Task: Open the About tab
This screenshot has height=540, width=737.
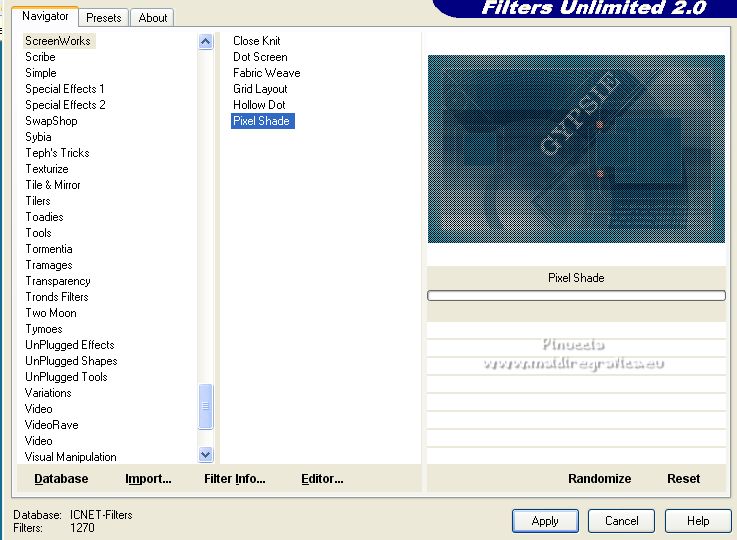Action: point(153,18)
